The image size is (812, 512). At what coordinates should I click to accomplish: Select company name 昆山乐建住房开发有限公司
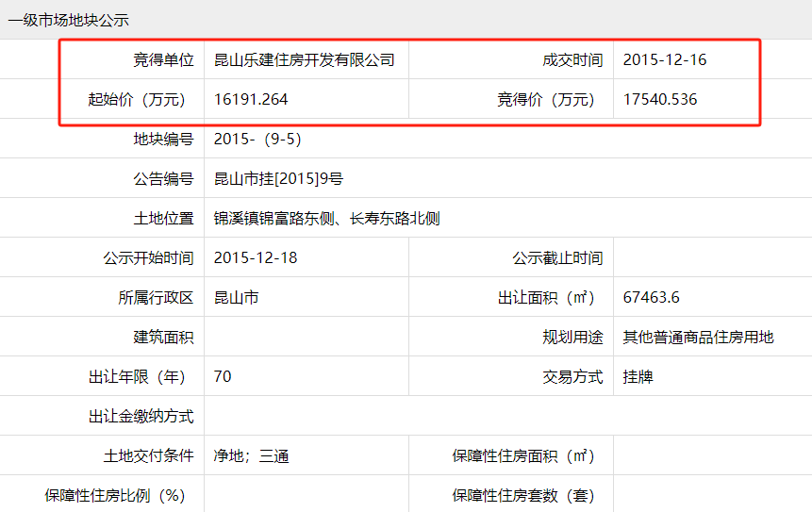point(304,60)
